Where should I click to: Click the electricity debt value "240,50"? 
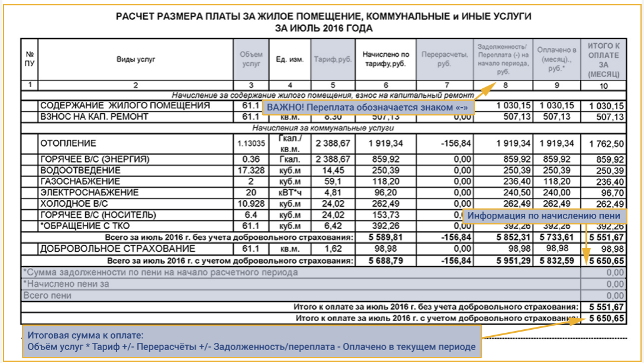pyautogui.click(x=517, y=192)
